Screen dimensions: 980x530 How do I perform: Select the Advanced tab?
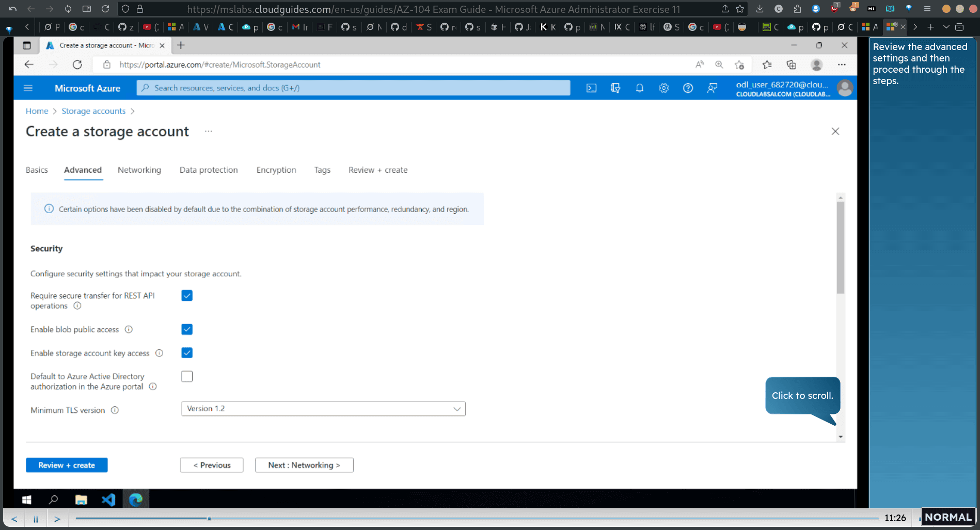pyautogui.click(x=83, y=170)
